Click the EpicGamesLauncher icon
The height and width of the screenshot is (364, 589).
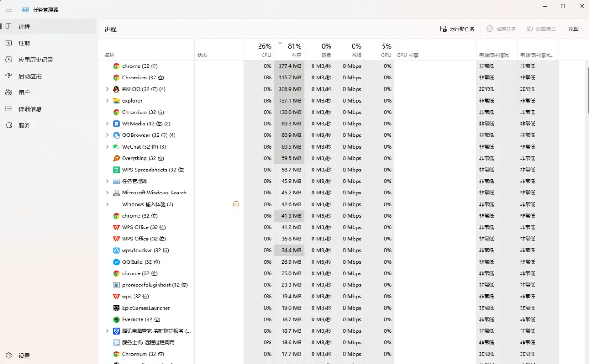click(116, 308)
